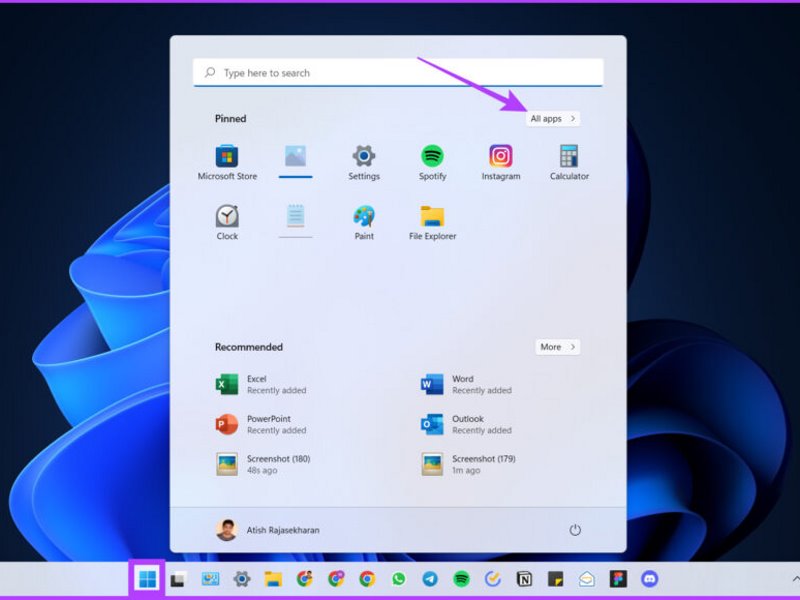800x600 pixels.
Task: Expand More recommended items
Action: tap(557, 347)
